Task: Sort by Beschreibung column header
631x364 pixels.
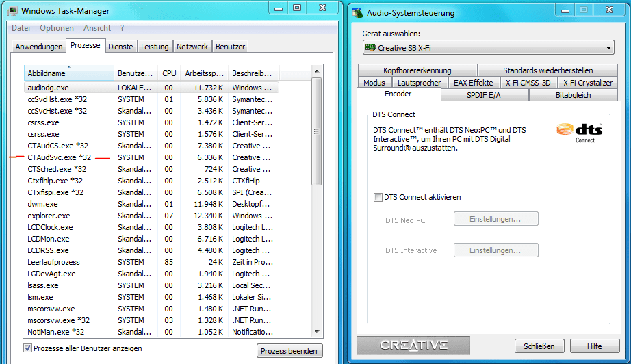Action: (x=253, y=73)
